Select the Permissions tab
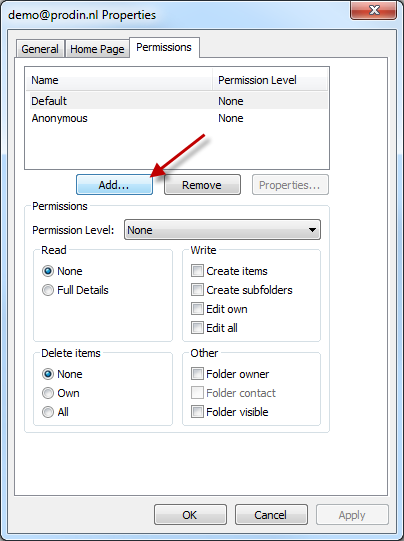 pyautogui.click(x=164, y=47)
